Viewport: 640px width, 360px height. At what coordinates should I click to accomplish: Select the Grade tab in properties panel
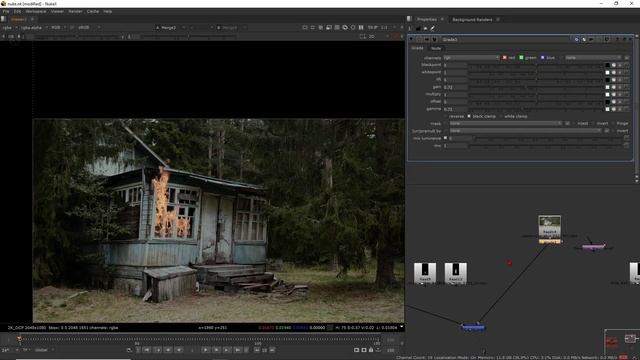click(x=417, y=48)
